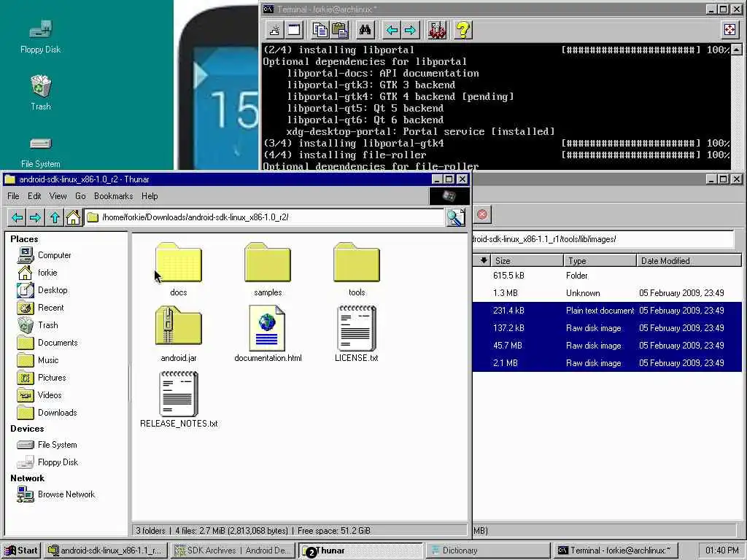Screen dimensions: 747x560
Task: Click the Paste icon in Terminal toolbar
Action: (x=339, y=30)
